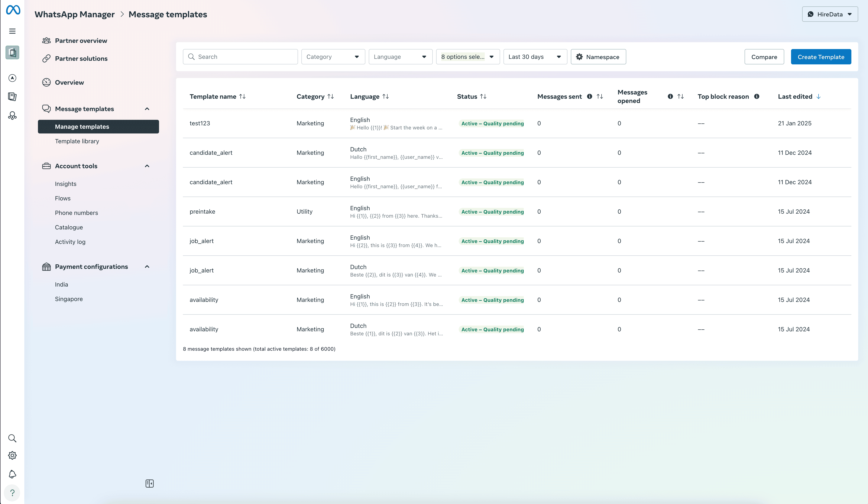
Task: Click the Create Template button
Action: [x=821, y=57]
